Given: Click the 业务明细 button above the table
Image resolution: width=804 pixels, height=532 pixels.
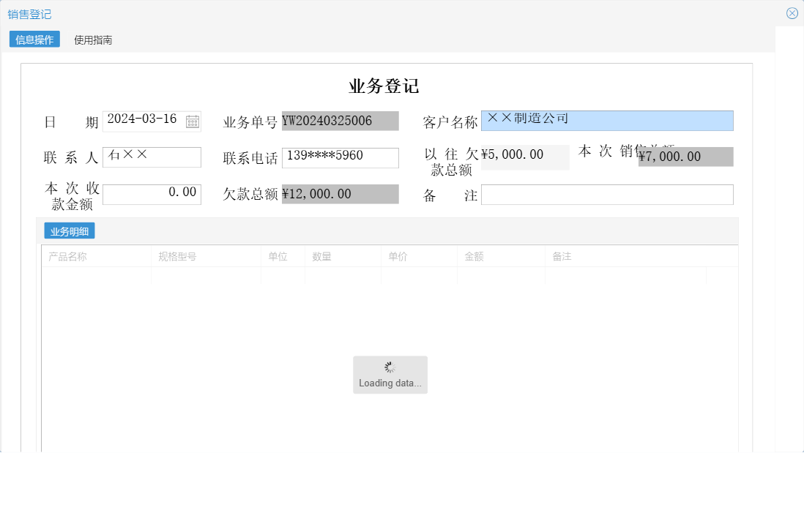Looking at the screenshot, I should point(69,230).
